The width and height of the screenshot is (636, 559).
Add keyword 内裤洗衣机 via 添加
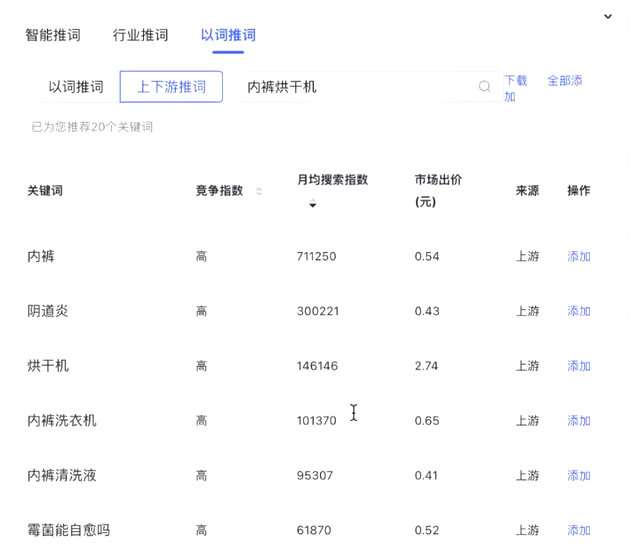pyautogui.click(x=579, y=421)
